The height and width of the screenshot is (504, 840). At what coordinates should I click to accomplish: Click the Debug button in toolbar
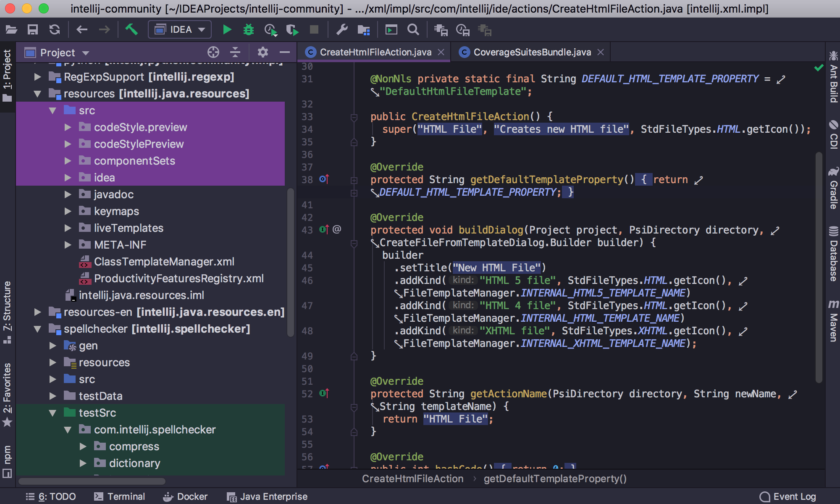coord(247,30)
